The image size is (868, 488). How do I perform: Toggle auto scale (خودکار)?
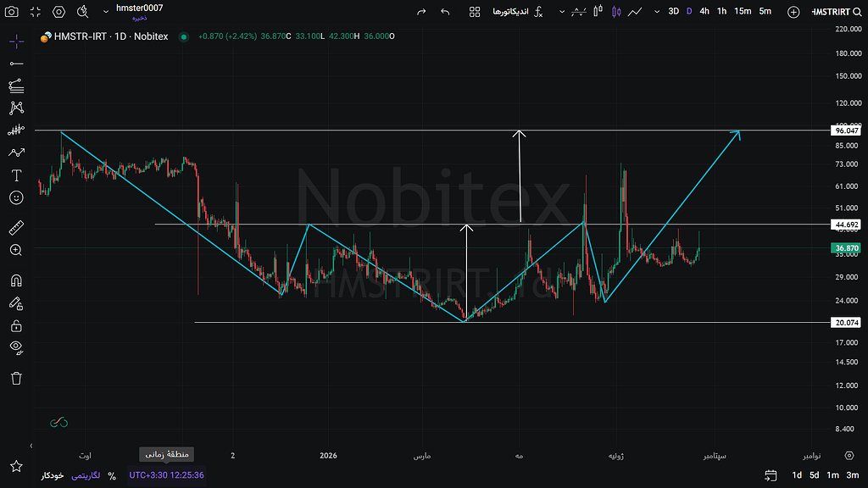53,476
